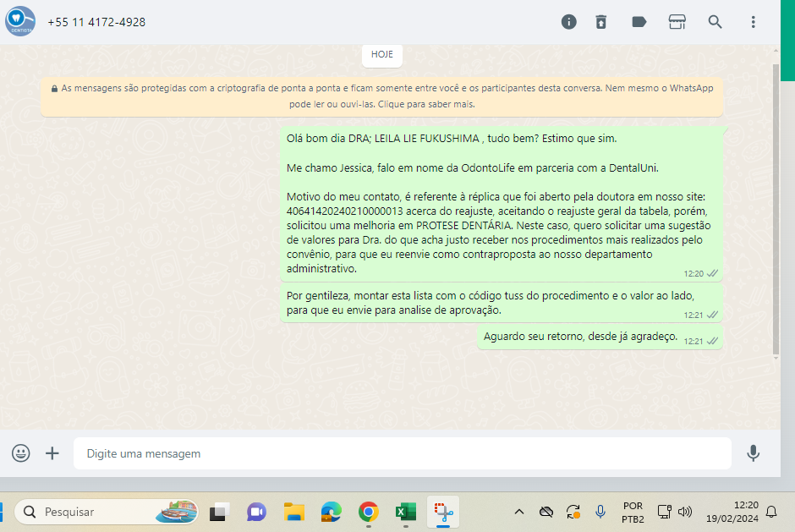Open the Teams chat taskbar icon
Screen dimensions: 795x532
(256, 513)
